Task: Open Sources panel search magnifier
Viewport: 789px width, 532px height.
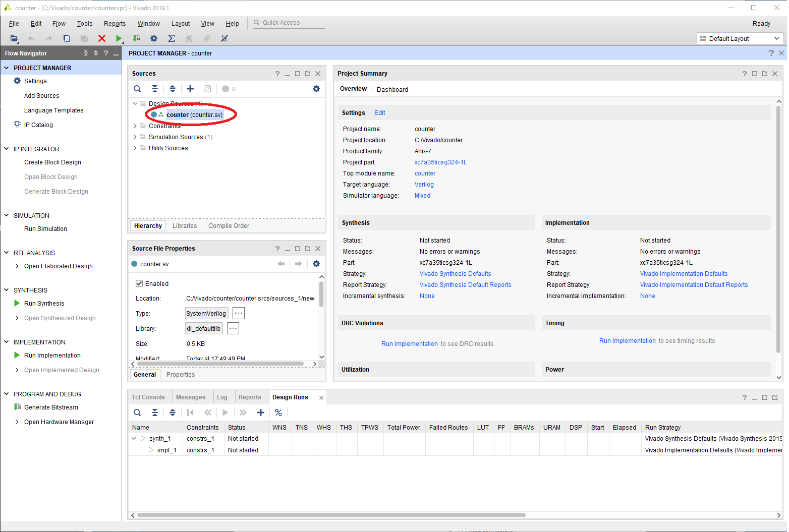Action: coord(137,89)
